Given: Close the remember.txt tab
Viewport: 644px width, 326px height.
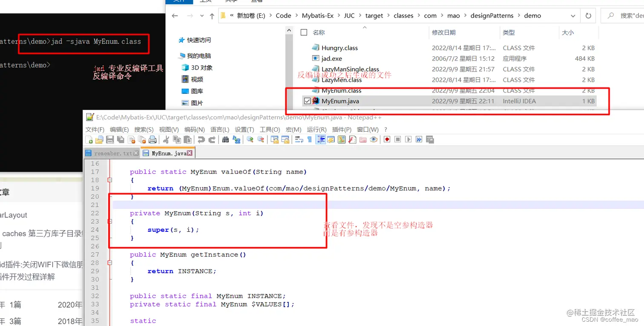Looking at the screenshot, I should (x=136, y=153).
